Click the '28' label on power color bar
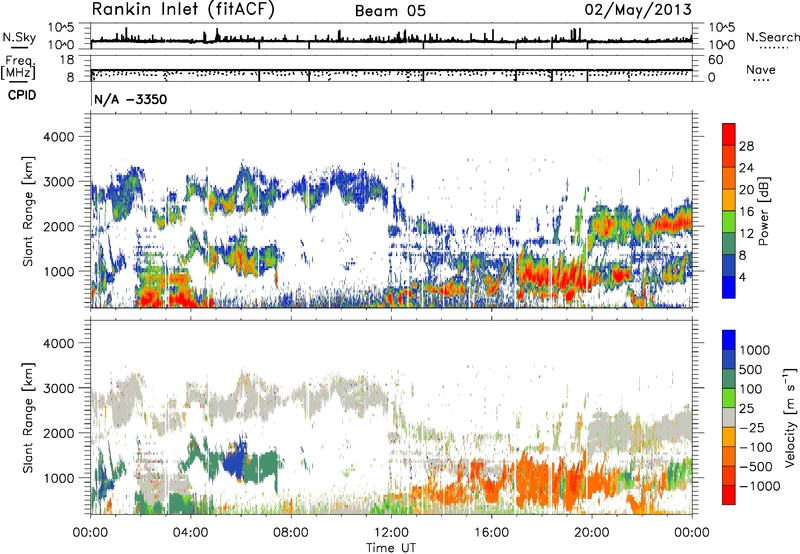 [x=746, y=146]
